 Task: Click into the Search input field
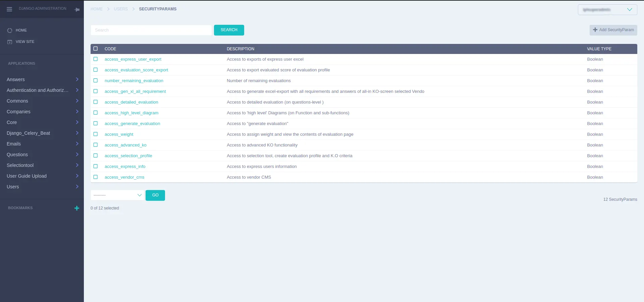tap(151, 30)
